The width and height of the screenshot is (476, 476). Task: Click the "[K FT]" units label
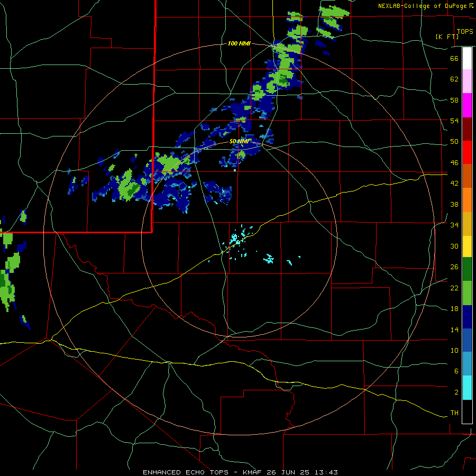point(447,37)
